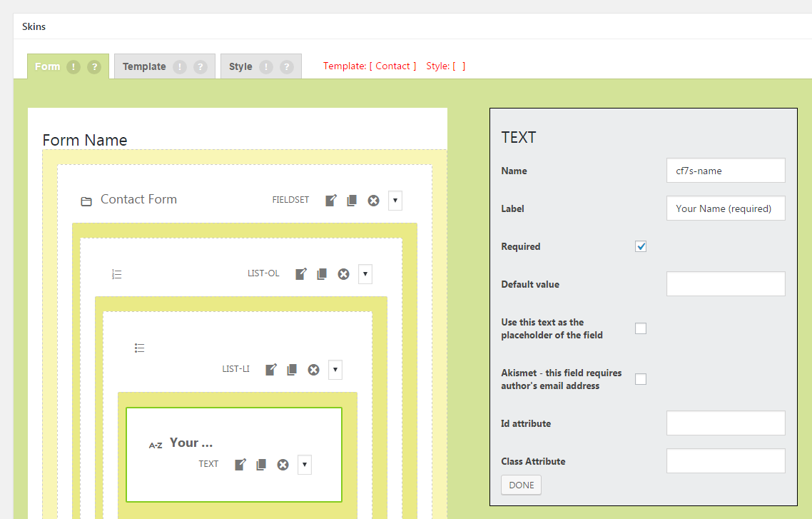Image resolution: width=812 pixels, height=519 pixels.
Task: Uncheck the Required checkbox
Action: [x=641, y=246]
